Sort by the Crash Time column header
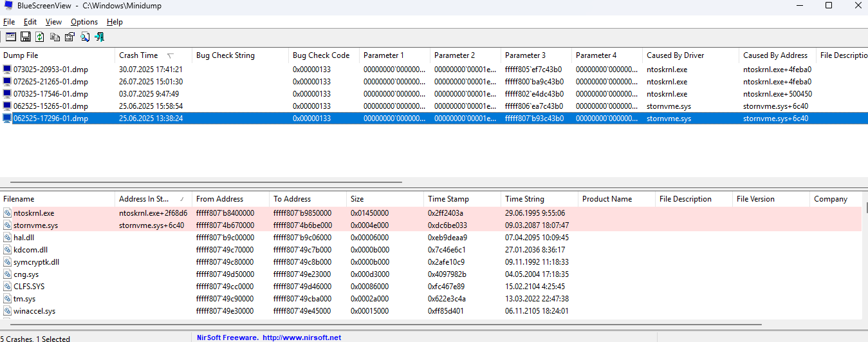Viewport: 868px width, 342px height. 154,55
